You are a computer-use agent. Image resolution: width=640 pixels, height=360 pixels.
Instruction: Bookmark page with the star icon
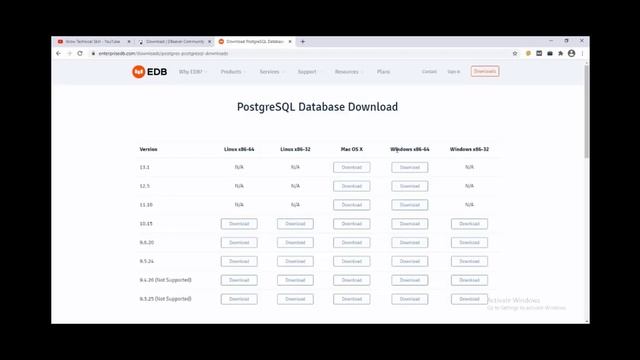pyautogui.click(x=515, y=53)
